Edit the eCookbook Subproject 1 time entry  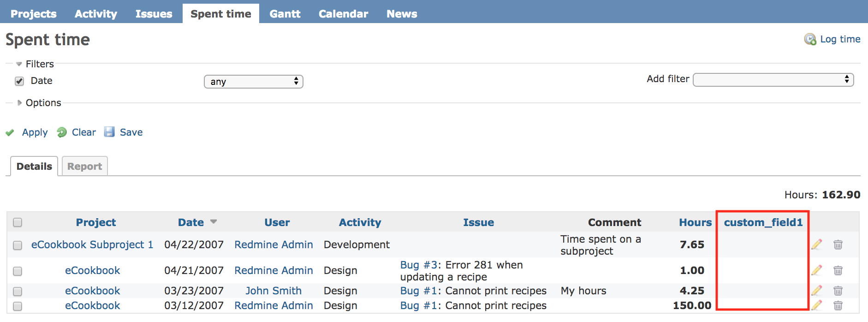pyautogui.click(x=817, y=244)
